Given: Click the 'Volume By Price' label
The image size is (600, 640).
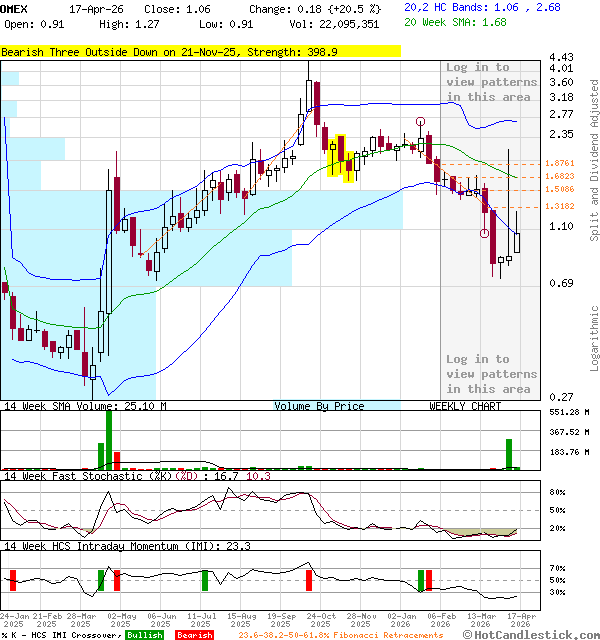Looking at the screenshot, I should pyautogui.click(x=319, y=406).
